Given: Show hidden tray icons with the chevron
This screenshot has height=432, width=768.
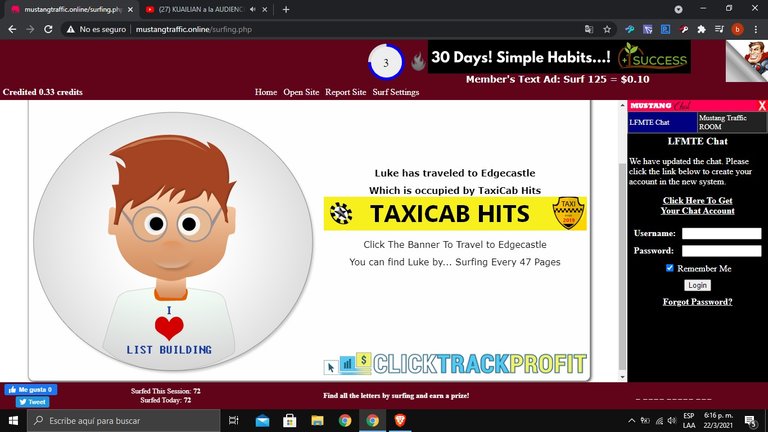Looking at the screenshot, I should (x=632, y=421).
